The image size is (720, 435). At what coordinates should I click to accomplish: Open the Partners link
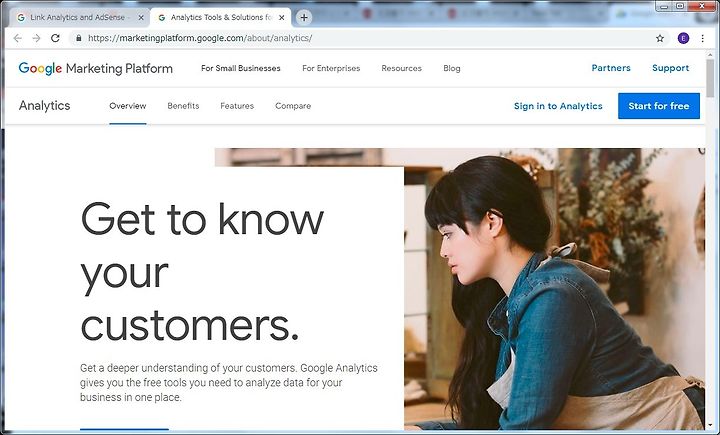point(611,68)
